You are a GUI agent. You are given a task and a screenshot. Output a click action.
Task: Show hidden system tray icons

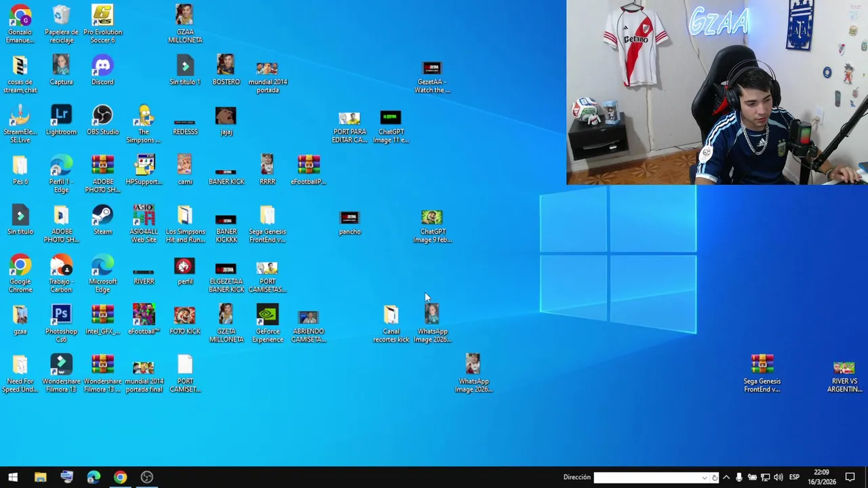click(x=726, y=477)
